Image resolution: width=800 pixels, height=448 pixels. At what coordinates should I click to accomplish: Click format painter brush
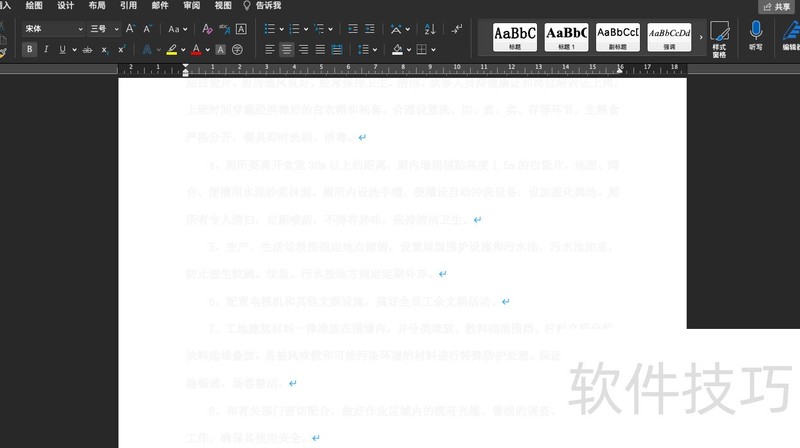pos(3,53)
